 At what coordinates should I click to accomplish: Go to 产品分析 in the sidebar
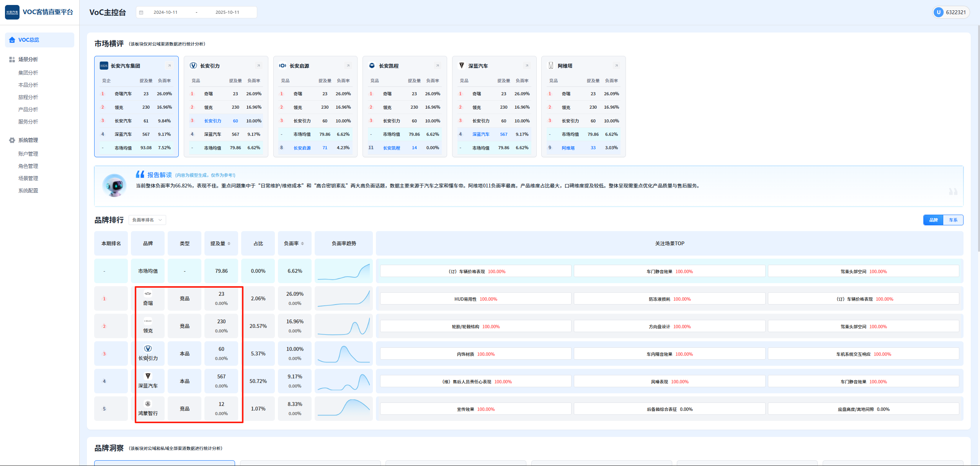pyautogui.click(x=28, y=109)
